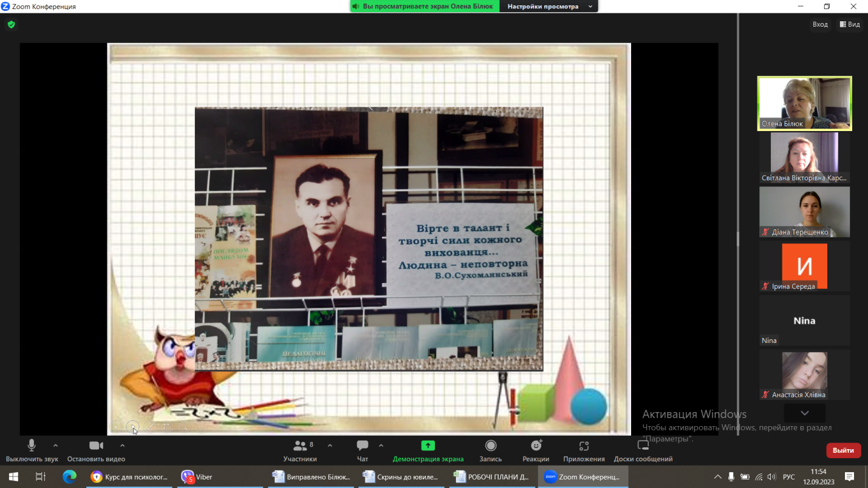
Task: Open Настройки просмотра view options dropdown
Action: [x=550, y=6]
